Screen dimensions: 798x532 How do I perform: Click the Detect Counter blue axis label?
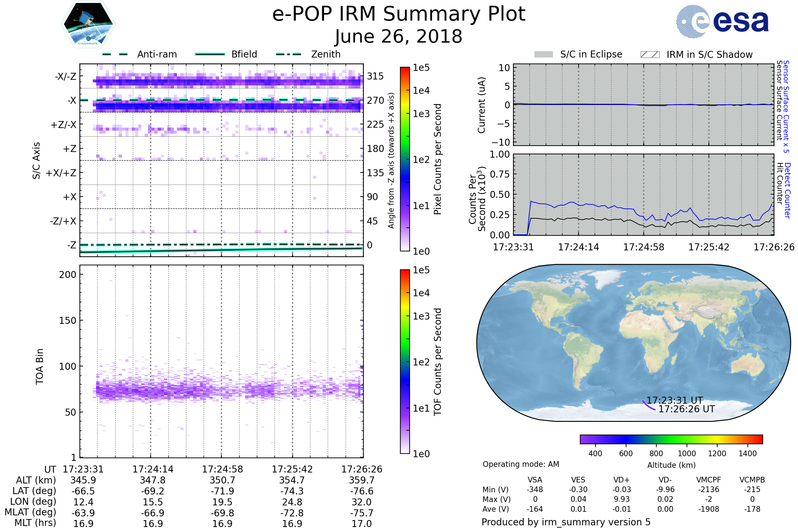[787, 191]
